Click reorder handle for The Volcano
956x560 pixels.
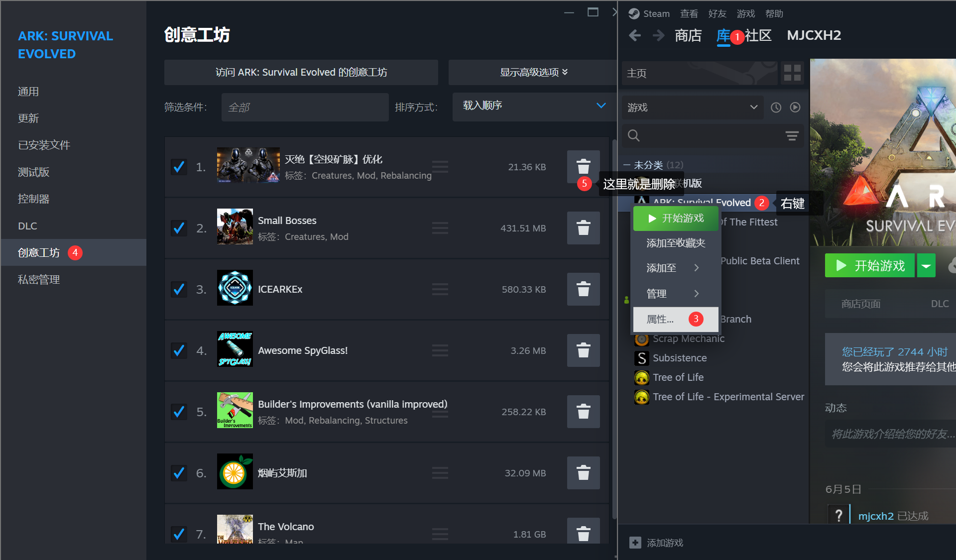[x=440, y=534]
